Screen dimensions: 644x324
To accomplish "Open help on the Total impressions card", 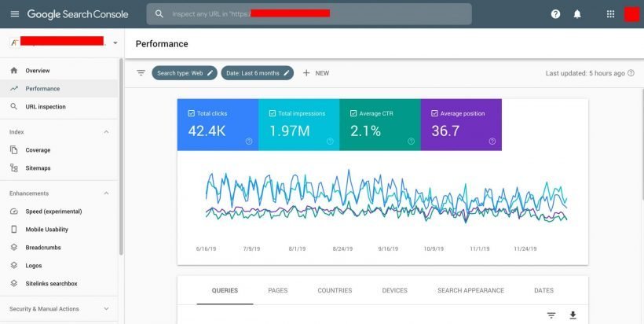I will point(330,141).
